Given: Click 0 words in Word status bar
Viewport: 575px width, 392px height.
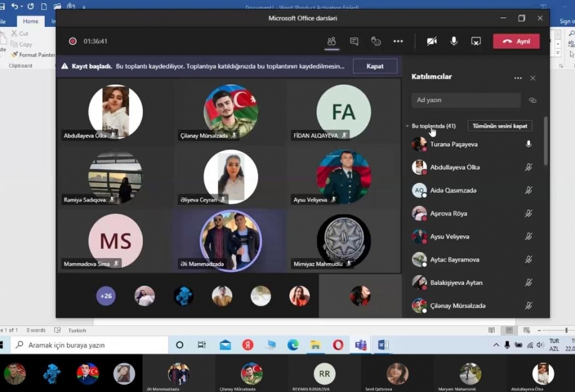Looking at the screenshot, I should 36,330.
